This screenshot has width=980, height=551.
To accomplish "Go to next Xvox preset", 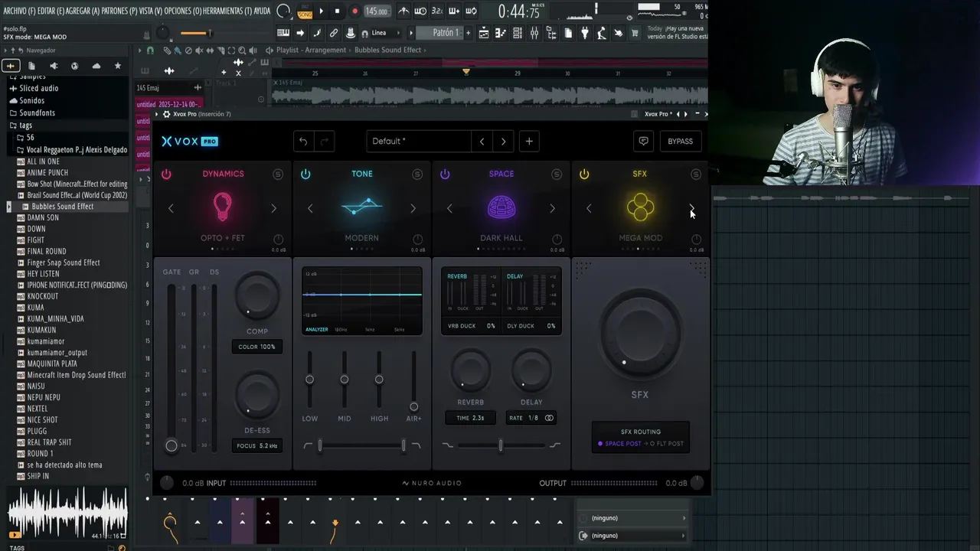I will point(503,142).
